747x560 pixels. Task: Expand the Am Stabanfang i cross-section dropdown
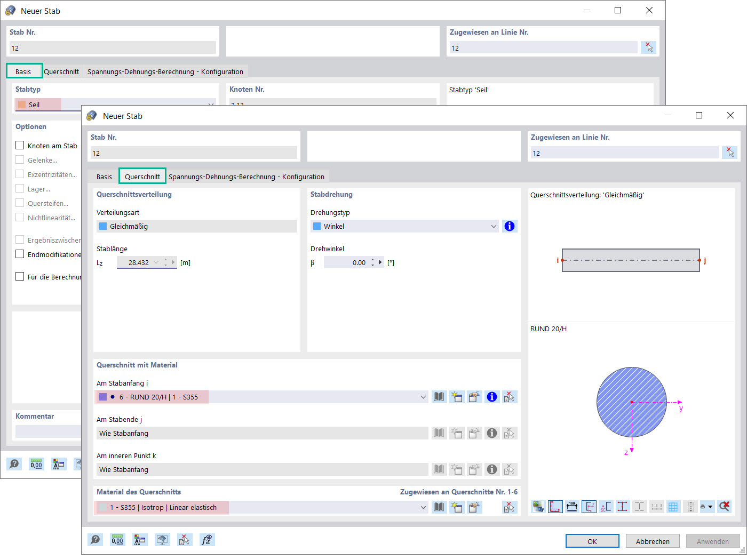coord(423,397)
